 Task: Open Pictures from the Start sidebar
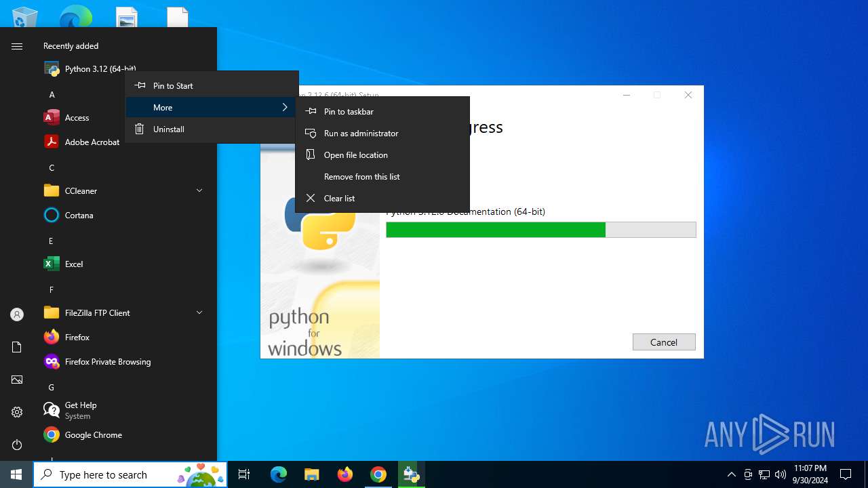coord(17,380)
